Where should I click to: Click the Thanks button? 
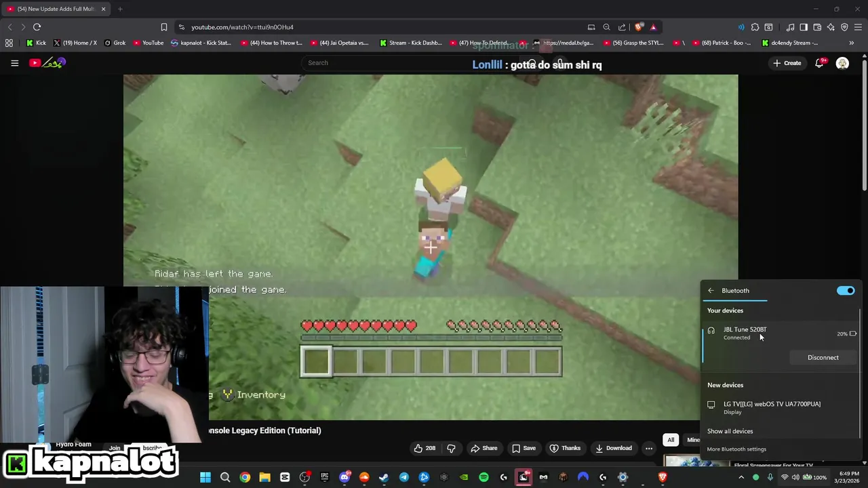(x=564, y=448)
